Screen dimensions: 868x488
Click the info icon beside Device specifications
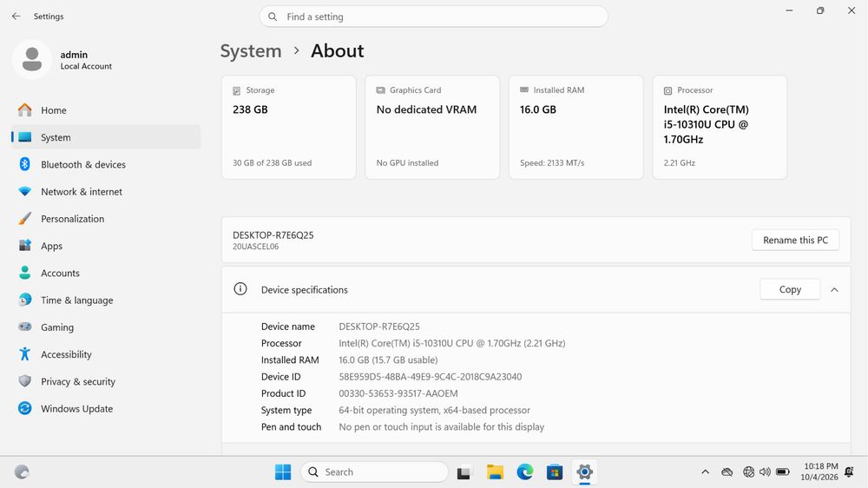click(x=240, y=289)
